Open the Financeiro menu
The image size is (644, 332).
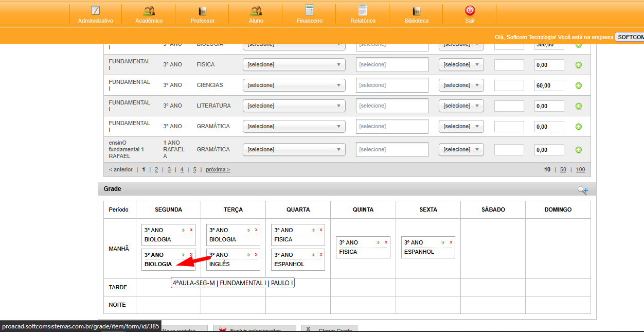309,14
